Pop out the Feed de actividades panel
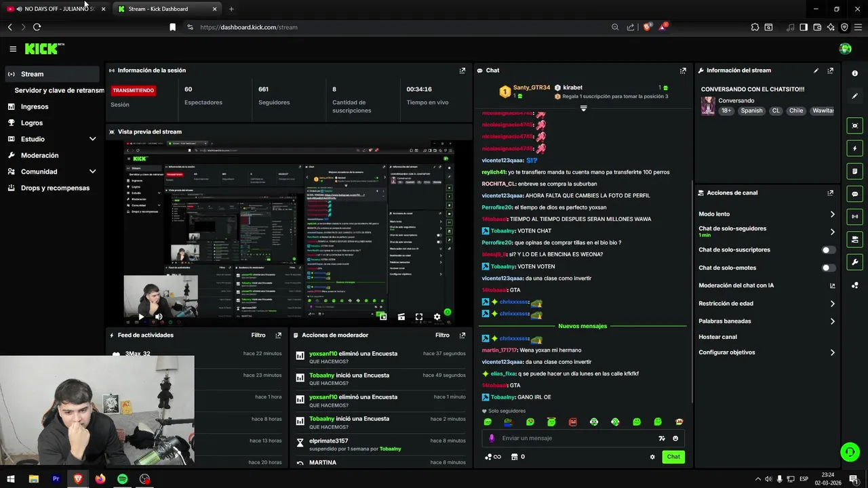Screen dimensions: 868x488 (x=278, y=335)
